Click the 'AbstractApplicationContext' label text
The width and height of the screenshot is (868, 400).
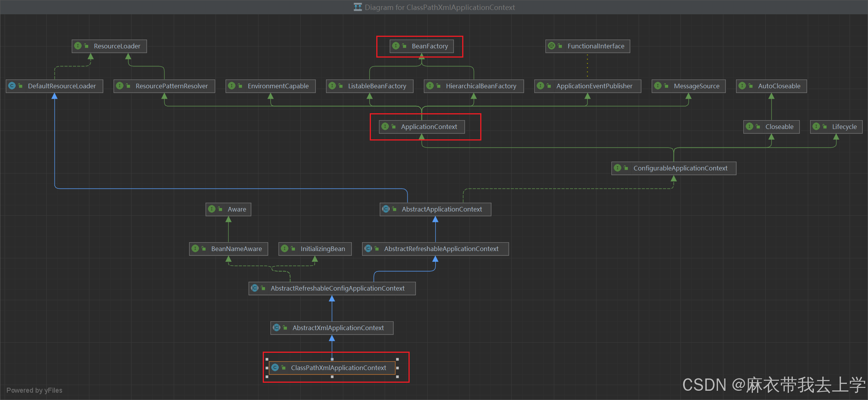click(442, 209)
